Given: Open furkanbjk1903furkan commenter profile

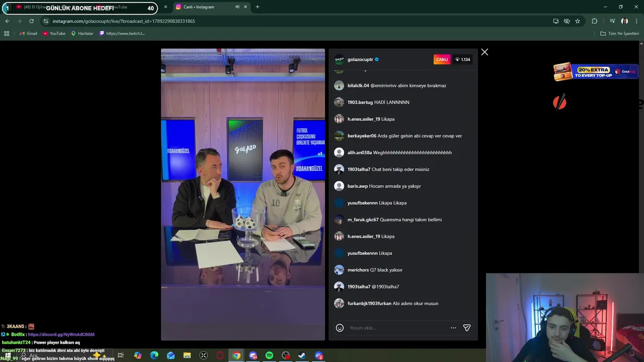Looking at the screenshot, I should pos(369,304).
